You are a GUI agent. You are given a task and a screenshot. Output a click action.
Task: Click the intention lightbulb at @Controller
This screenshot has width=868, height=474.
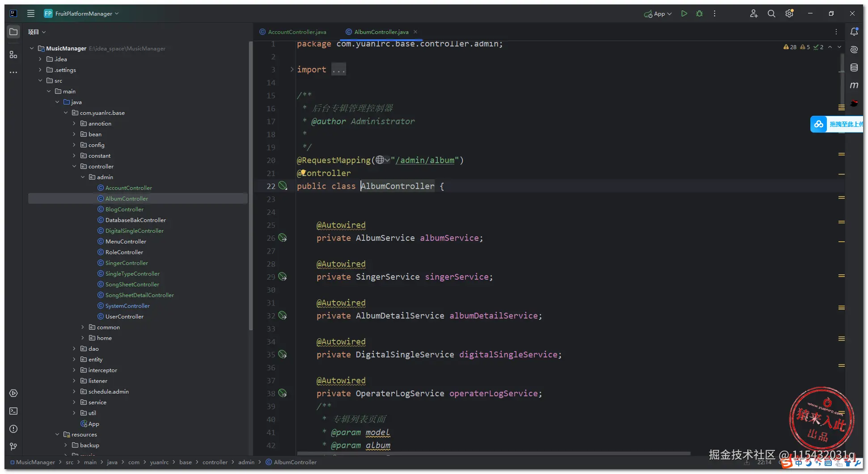[x=303, y=172]
